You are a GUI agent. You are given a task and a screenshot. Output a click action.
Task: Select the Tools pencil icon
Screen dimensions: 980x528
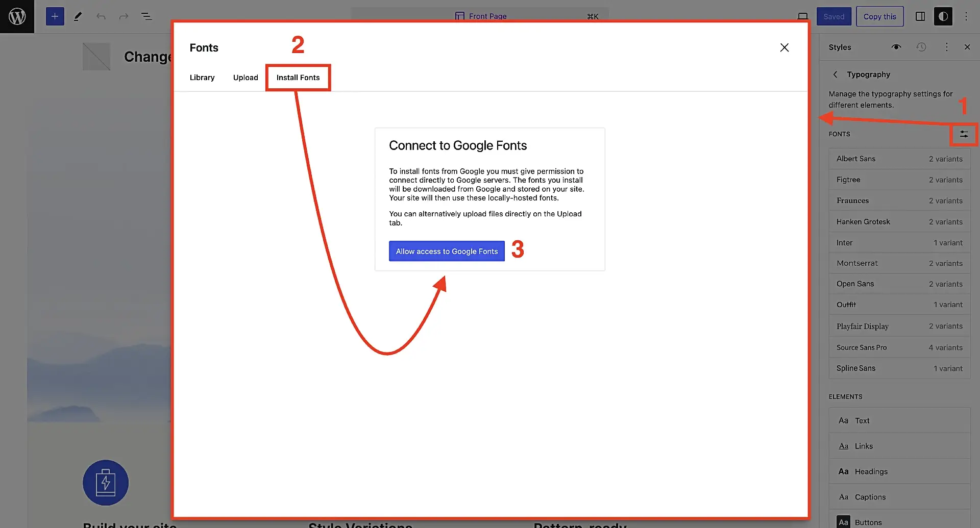coord(78,16)
